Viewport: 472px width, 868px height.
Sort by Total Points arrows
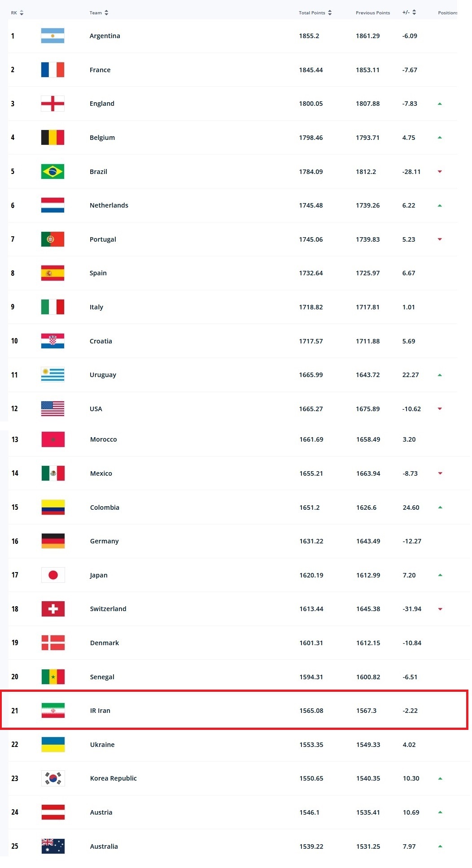pyautogui.click(x=330, y=13)
